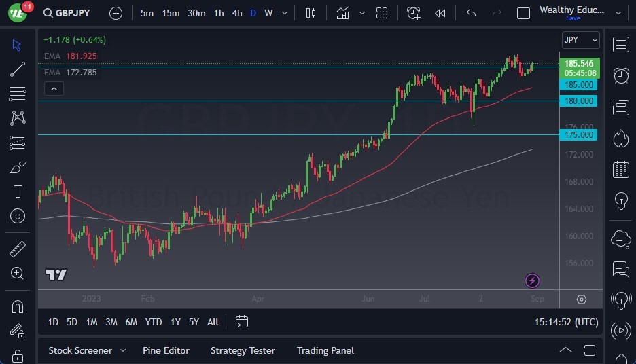Click the bar replay rewind icon

[x=440, y=13]
